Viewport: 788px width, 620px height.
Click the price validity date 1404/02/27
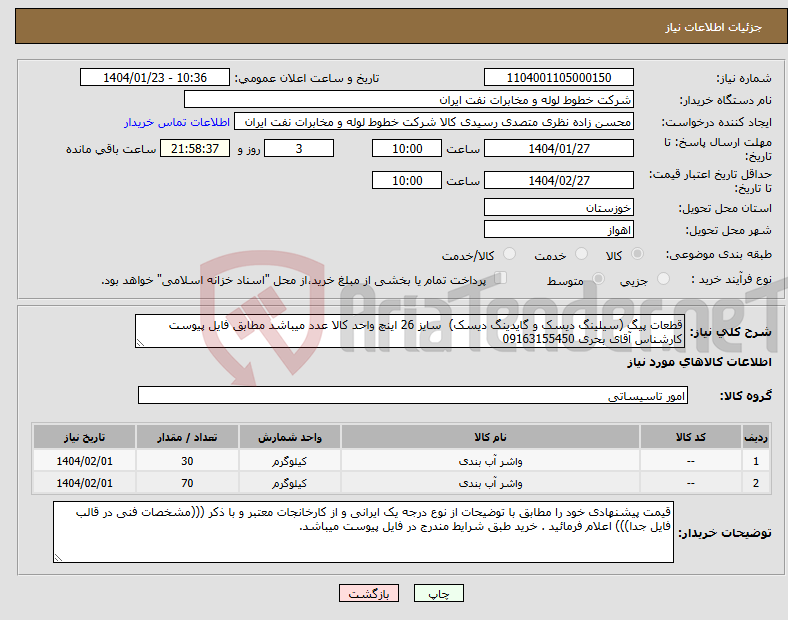(x=559, y=180)
